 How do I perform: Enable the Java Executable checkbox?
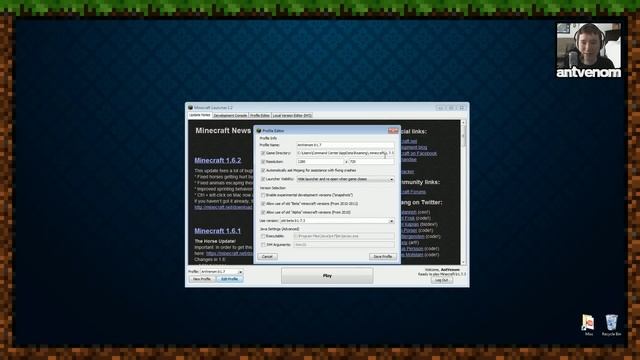(x=263, y=236)
